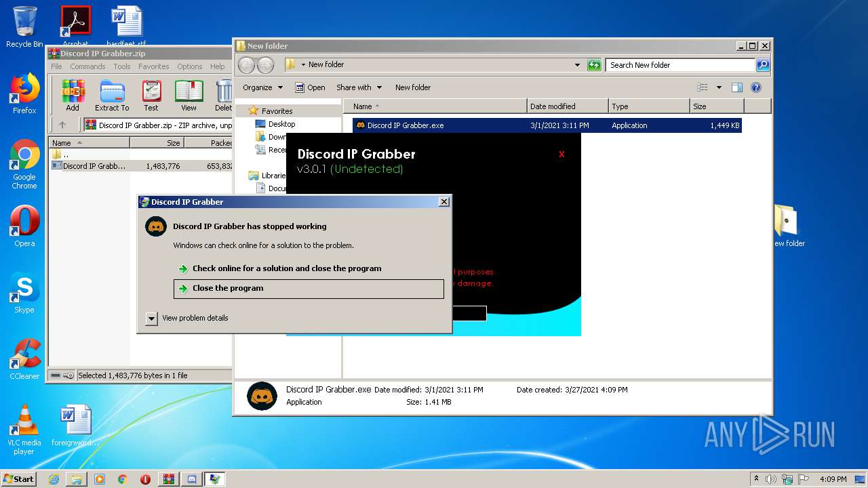This screenshot has width=868, height=488.
Task: Sort by Date modified column
Action: (568, 106)
